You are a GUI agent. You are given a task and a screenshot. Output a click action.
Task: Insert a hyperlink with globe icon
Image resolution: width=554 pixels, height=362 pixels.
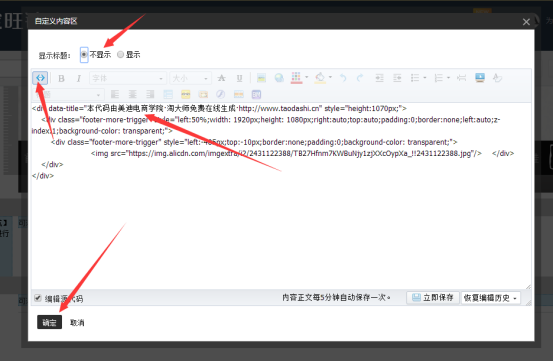pos(279,78)
